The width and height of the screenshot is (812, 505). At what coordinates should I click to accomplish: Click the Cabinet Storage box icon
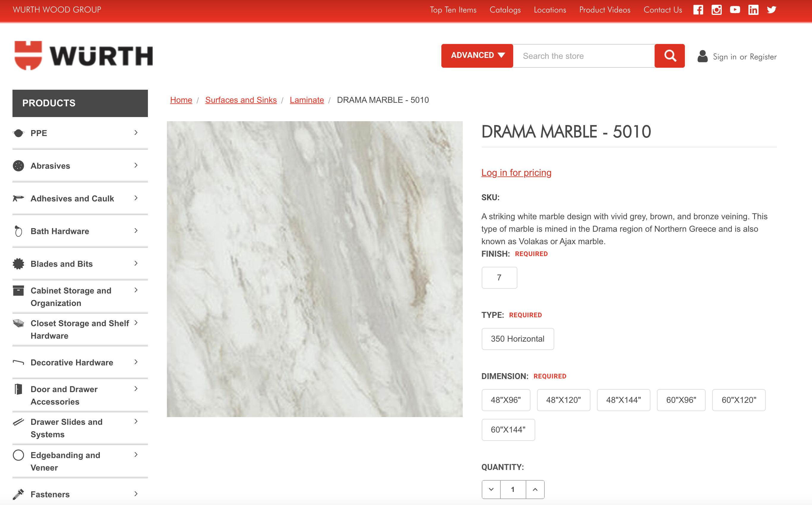coord(18,291)
